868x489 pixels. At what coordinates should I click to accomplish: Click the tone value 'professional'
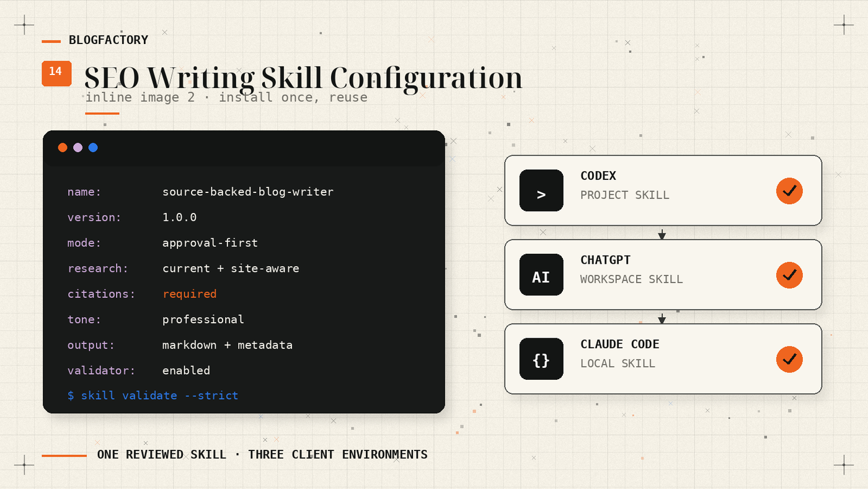pyautogui.click(x=203, y=320)
